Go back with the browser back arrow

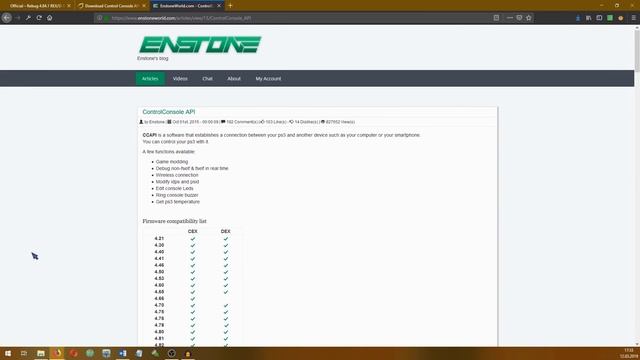(x=7, y=18)
